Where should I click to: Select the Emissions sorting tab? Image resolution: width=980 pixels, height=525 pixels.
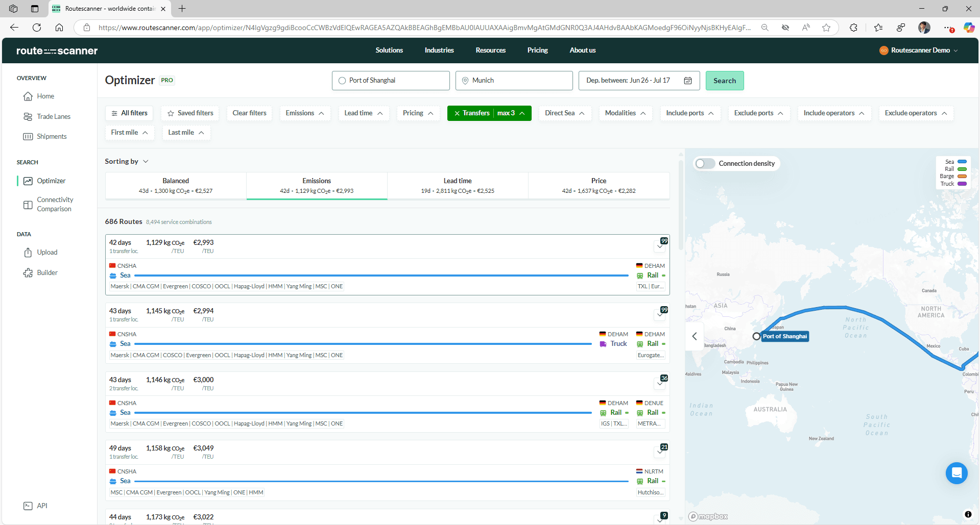(x=317, y=186)
